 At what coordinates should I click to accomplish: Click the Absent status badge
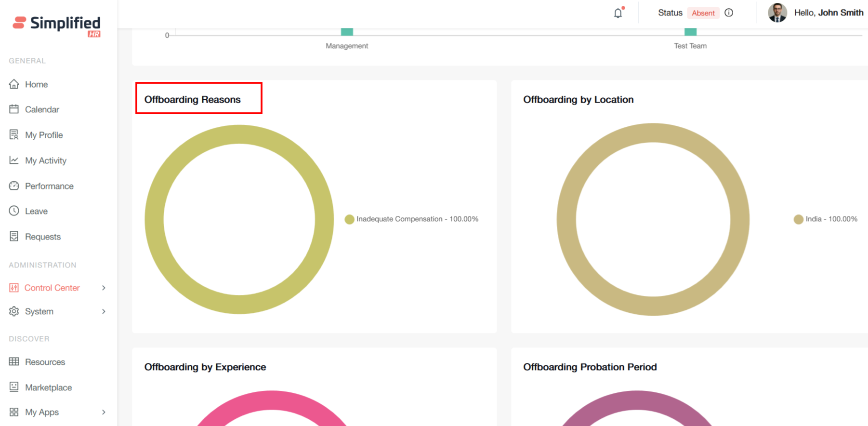tap(703, 13)
